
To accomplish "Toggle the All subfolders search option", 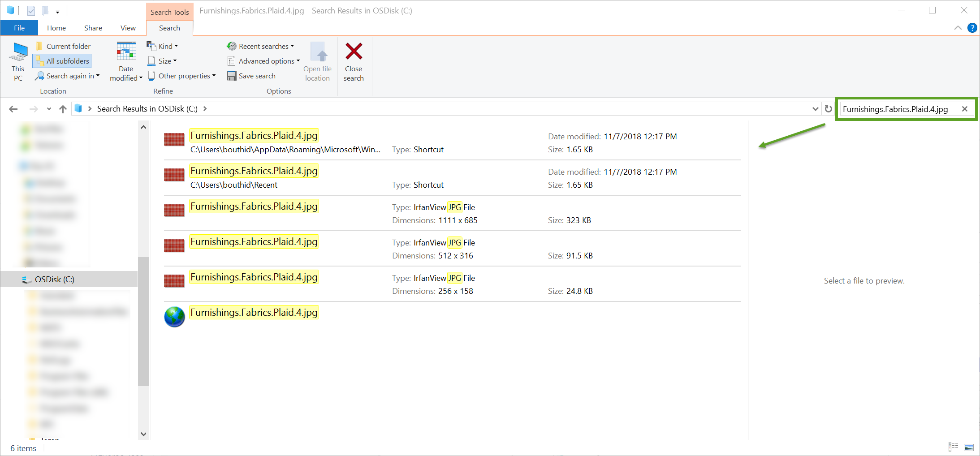I will pos(62,61).
